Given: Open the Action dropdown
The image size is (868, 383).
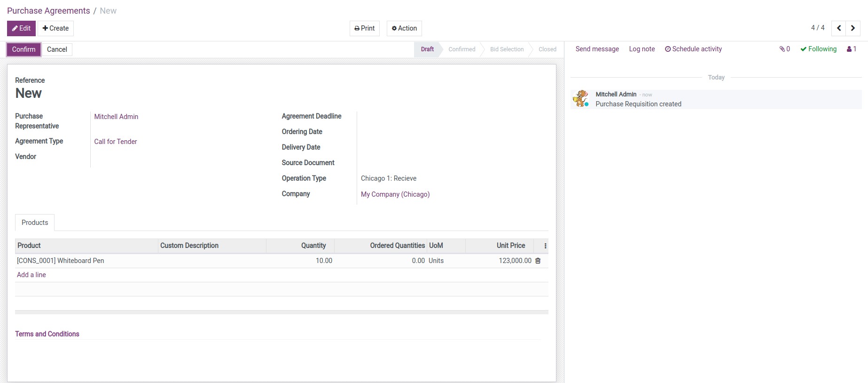Looking at the screenshot, I should [x=404, y=28].
